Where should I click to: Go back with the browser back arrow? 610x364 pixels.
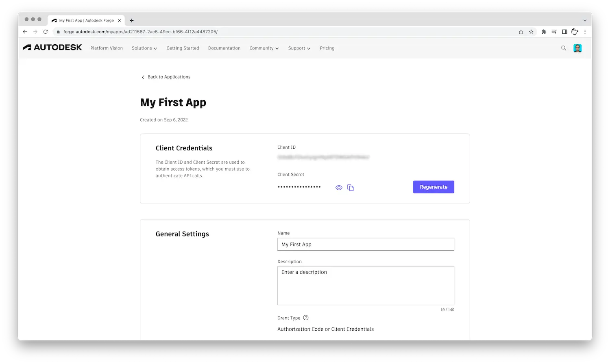25,32
